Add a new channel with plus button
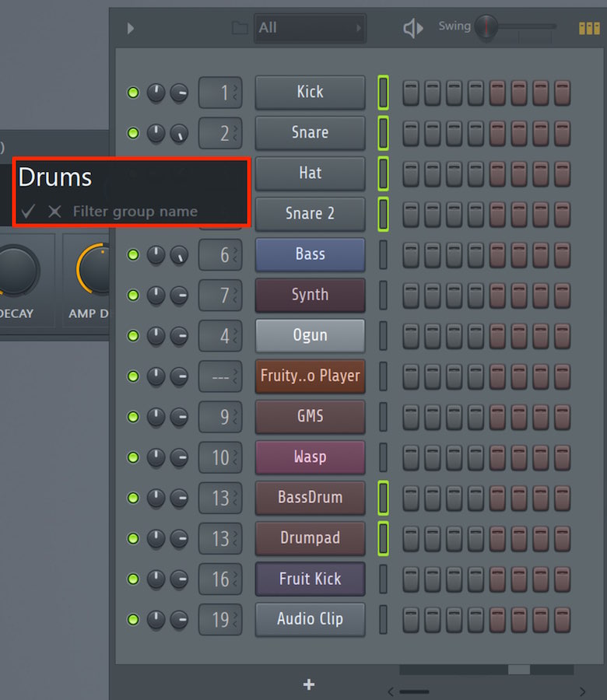607x700 pixels. coord(309,684)
